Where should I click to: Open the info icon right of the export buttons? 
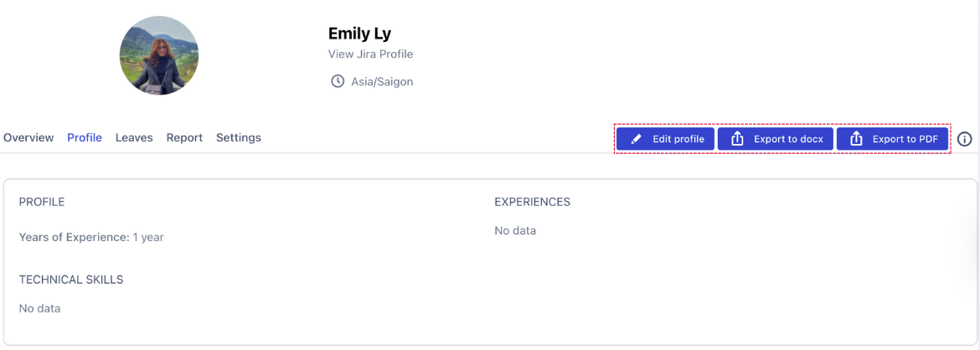[x=965, y=139]
